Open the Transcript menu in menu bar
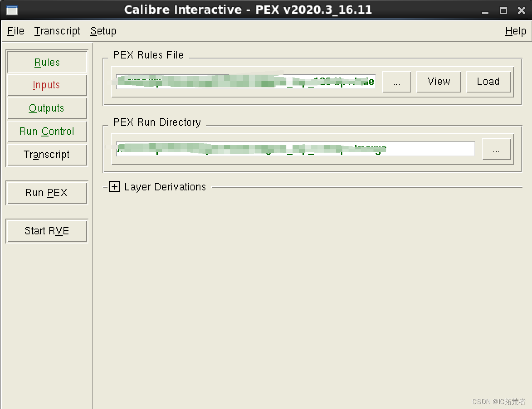This screenshot has width=532, height=409. pyautogui.click(x=57, y=31)
